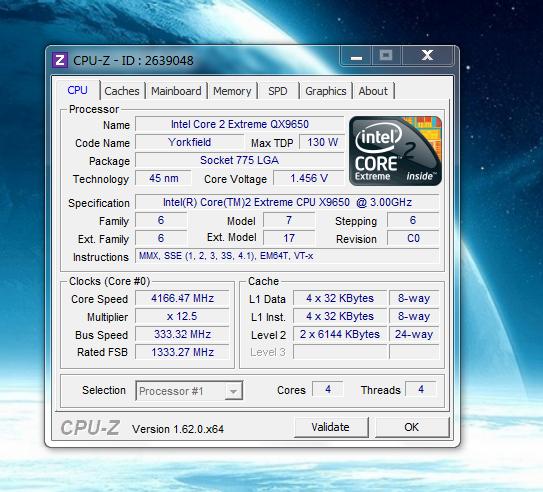Click the 24-way Level 2 associativity value
Image resolution: width=543 pixels, height=492 pixels.
pyautogui.click(x=414, y=334)
